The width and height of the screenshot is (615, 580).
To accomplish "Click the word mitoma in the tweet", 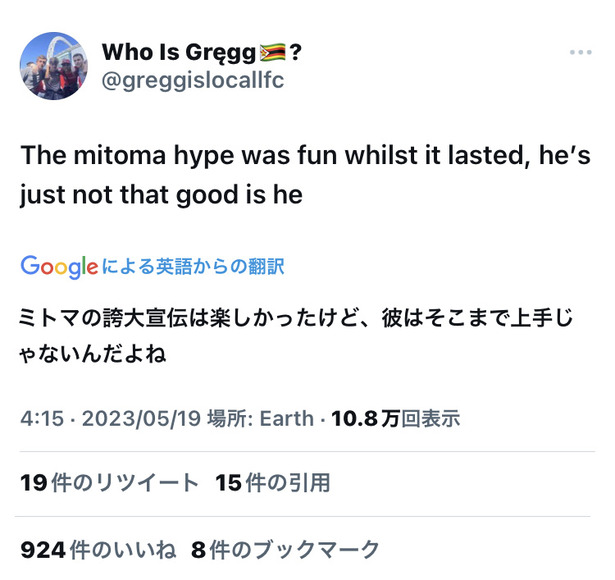I will (x=120, y=155).
